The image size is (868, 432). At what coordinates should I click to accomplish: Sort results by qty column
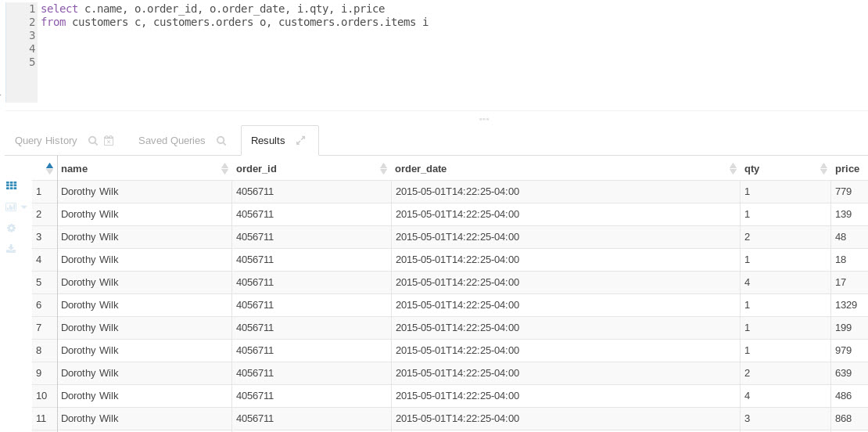pos(823,169)
